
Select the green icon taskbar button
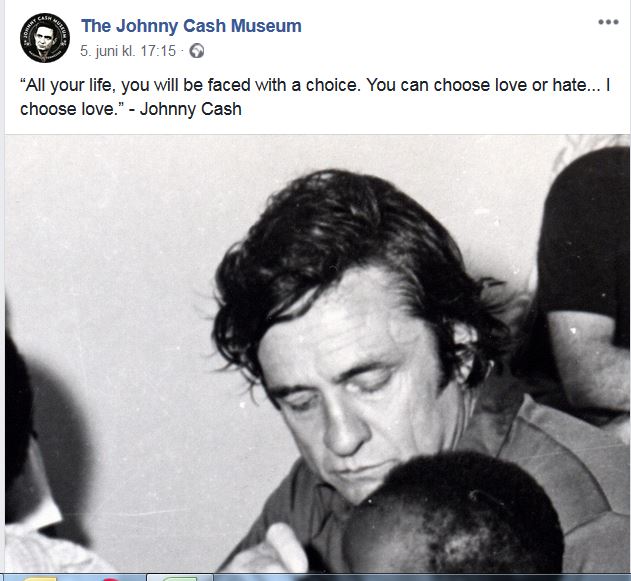click(179, 578)
